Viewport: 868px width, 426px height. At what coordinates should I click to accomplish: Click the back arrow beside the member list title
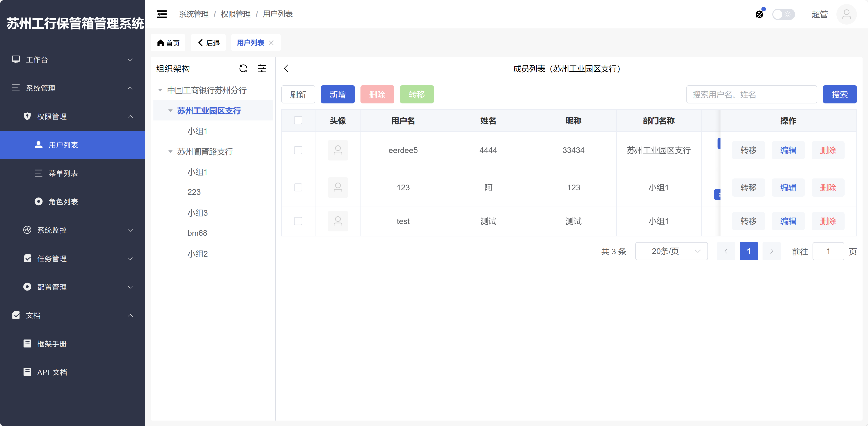(286, 68)
